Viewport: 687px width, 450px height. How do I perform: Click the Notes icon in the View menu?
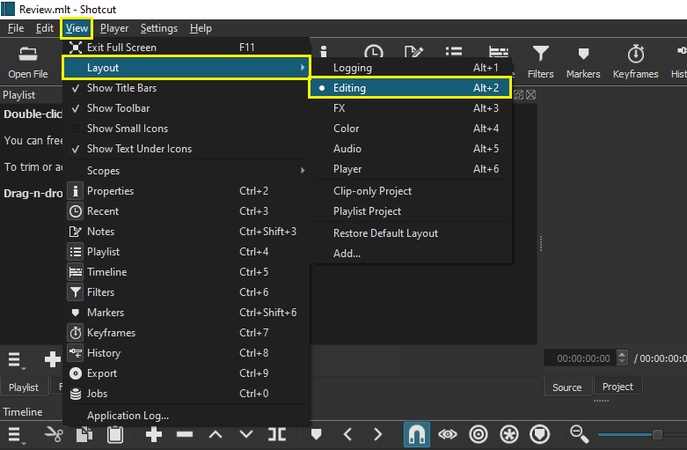pyautogui.click(x=75, y=231)
